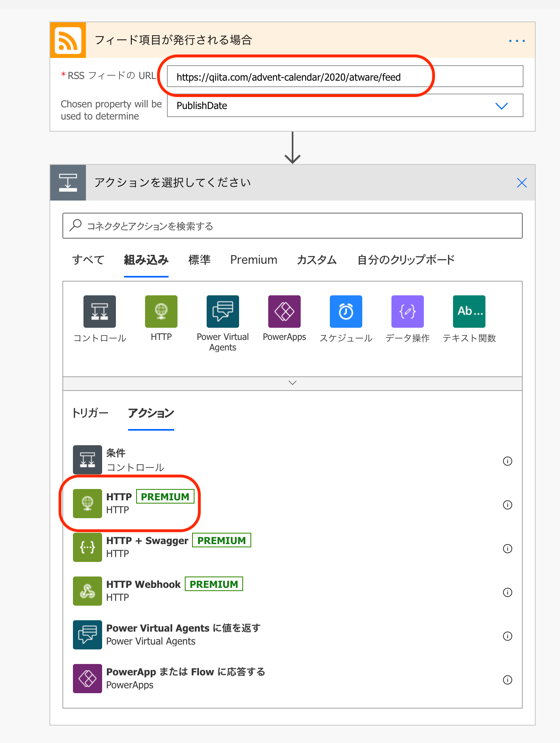Viewport: 560px width, 743px height.
Task: Choose the 条件 control action
Action: (x=292, y=460)
